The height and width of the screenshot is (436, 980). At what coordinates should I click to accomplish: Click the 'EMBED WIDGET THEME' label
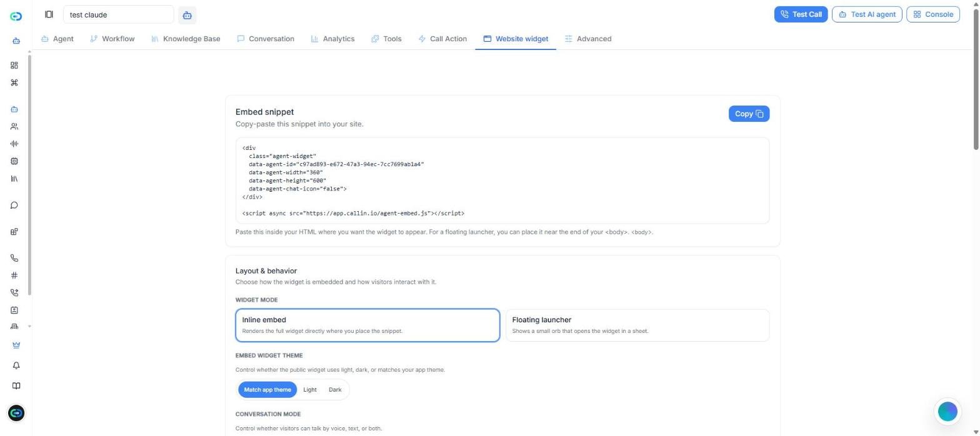point(269,355)
